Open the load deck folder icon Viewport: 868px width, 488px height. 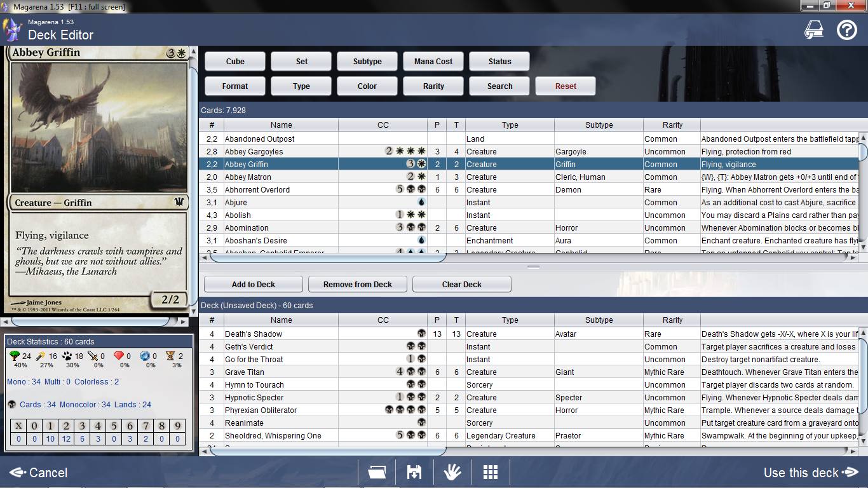point(377,472)
